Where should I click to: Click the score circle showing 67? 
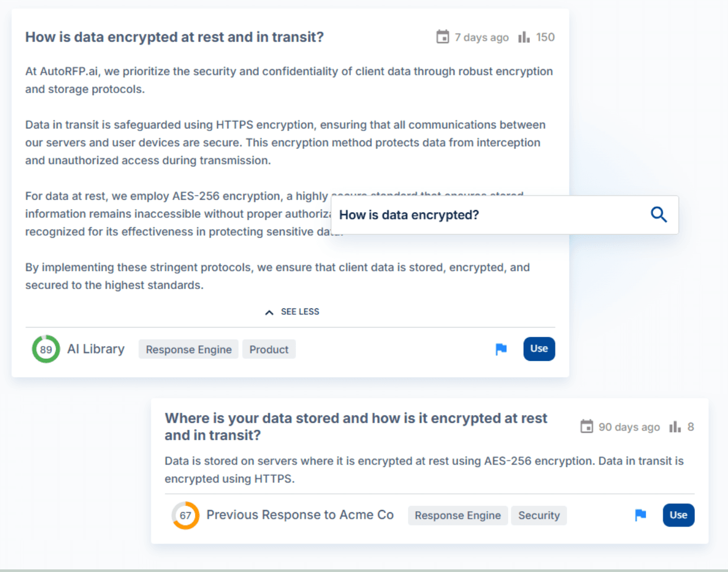[185, 515]
